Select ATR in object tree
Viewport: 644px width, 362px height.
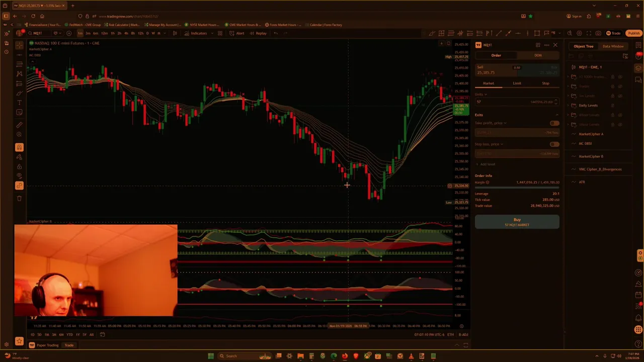(582, 182)
